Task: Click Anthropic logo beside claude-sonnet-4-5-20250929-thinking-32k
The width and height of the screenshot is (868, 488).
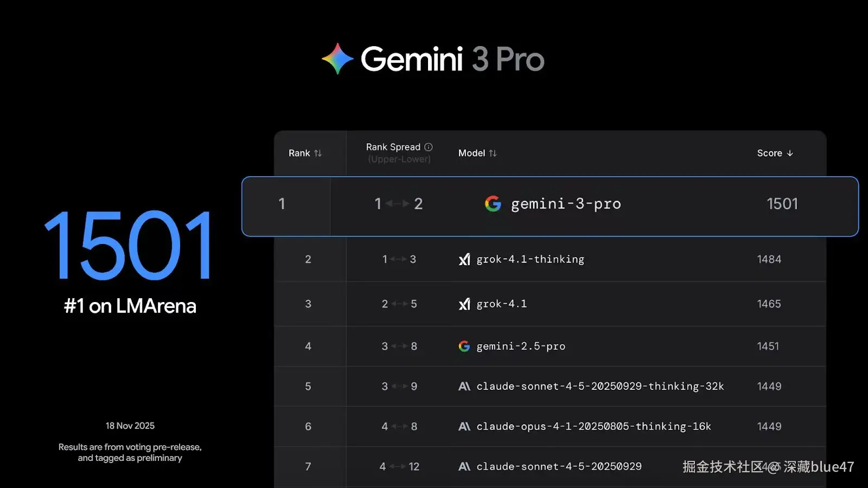Action: point(464,386)
